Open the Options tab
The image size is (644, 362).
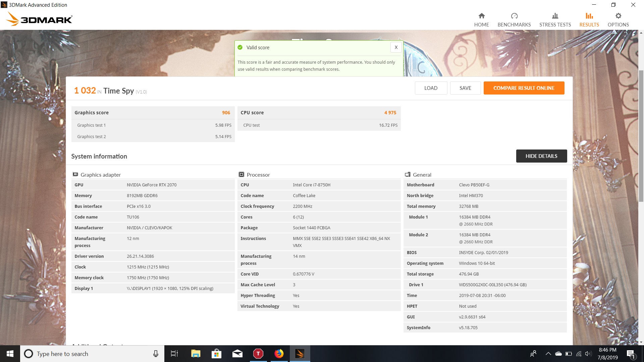[618, 20]
